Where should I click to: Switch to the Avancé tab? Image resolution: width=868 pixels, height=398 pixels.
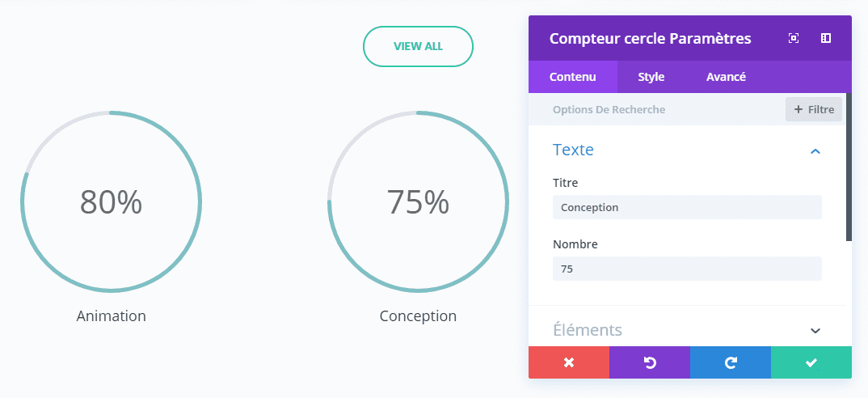click(x=726, y=77)
